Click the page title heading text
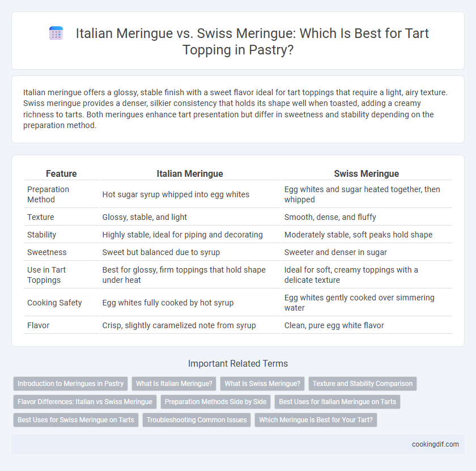 pyautogui.click(x=252, y=41)
